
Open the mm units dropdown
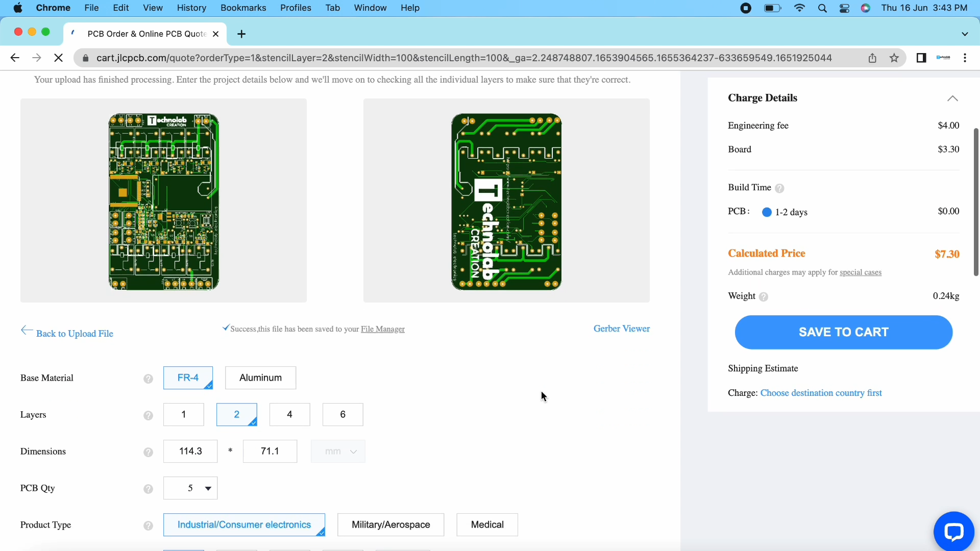click(338, 451)
